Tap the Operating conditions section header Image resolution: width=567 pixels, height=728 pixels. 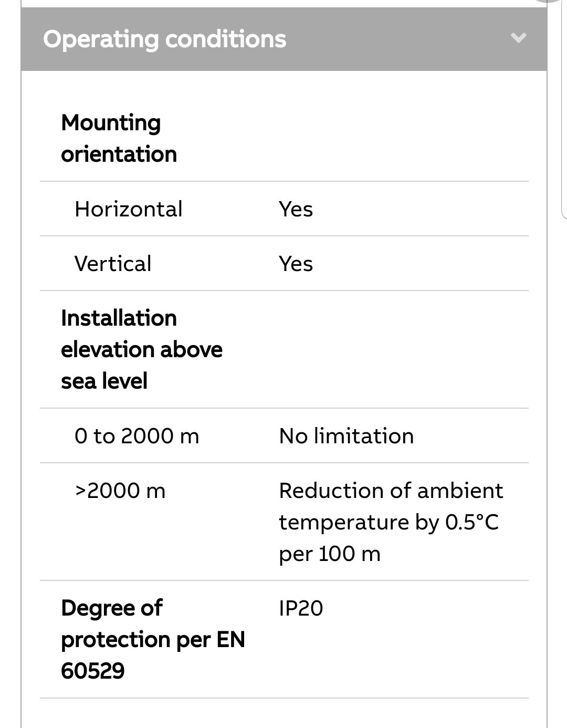tap(284, 39)
